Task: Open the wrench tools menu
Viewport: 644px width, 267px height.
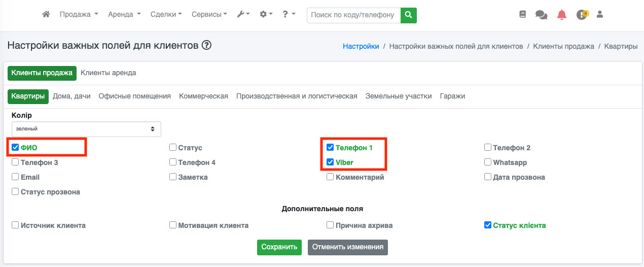Action: coord(243,15)
